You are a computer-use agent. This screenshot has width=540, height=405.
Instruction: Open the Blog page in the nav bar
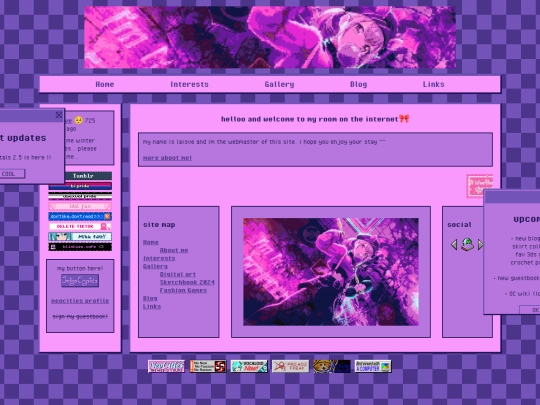pyautogui.click(x=359, y=84)
